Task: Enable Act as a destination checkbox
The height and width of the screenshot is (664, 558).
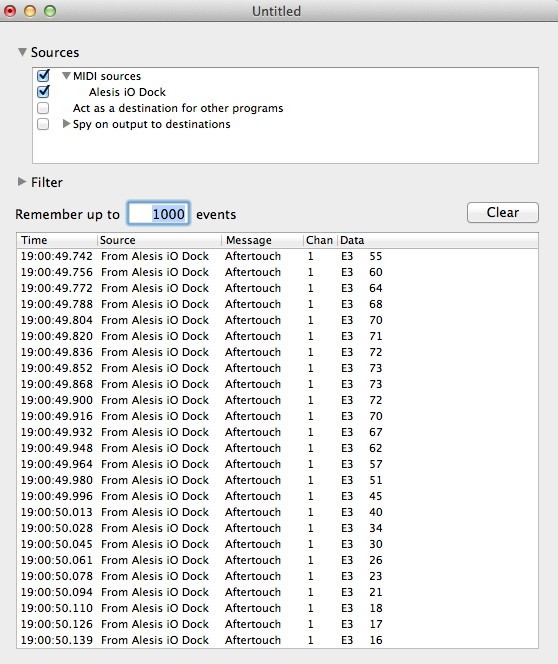Action: pyautogui.click(x=43, y=108)
